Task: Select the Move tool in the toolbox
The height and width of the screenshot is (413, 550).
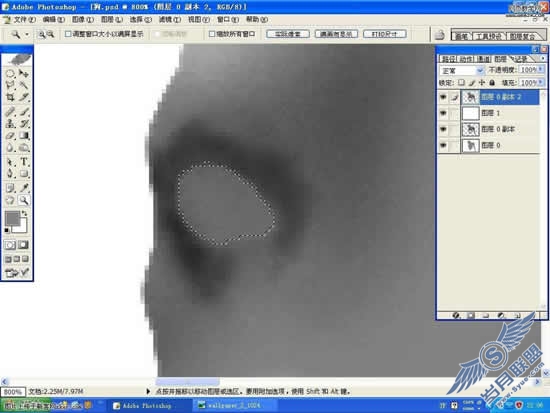Action: [x=24, y=73]
